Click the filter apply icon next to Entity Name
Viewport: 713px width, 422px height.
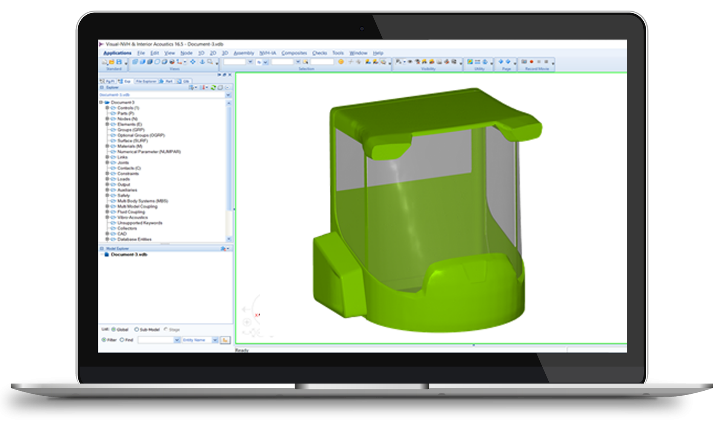[225, 340]
